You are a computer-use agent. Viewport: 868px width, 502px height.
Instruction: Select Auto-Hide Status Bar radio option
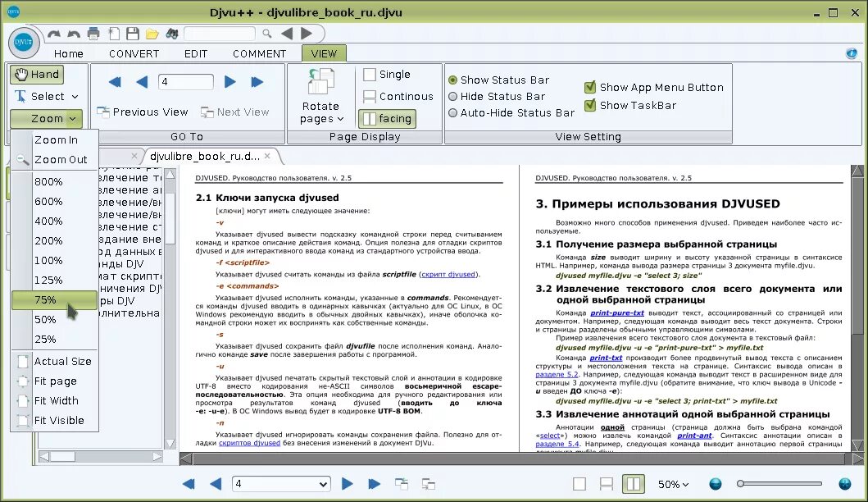pos(511,112)
